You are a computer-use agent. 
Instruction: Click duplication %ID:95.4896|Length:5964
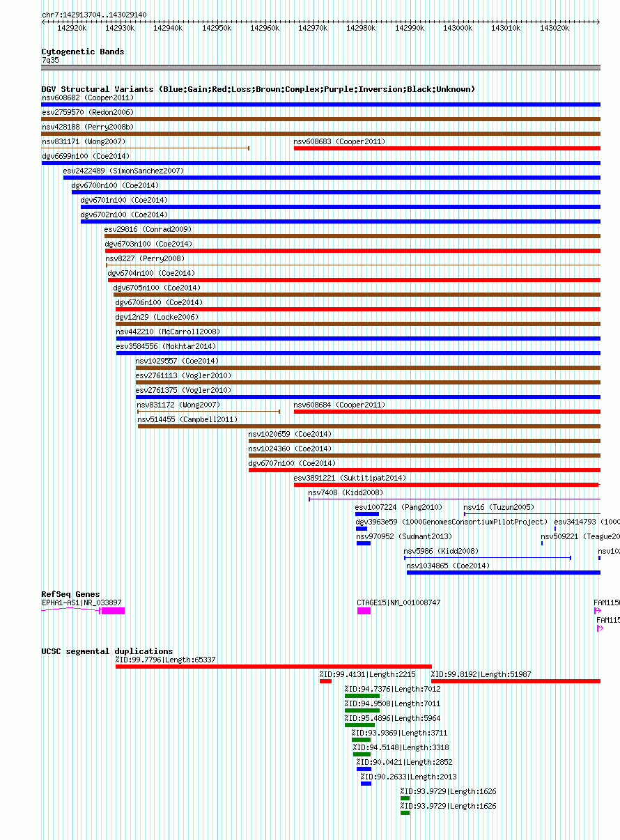coord(393,718)
